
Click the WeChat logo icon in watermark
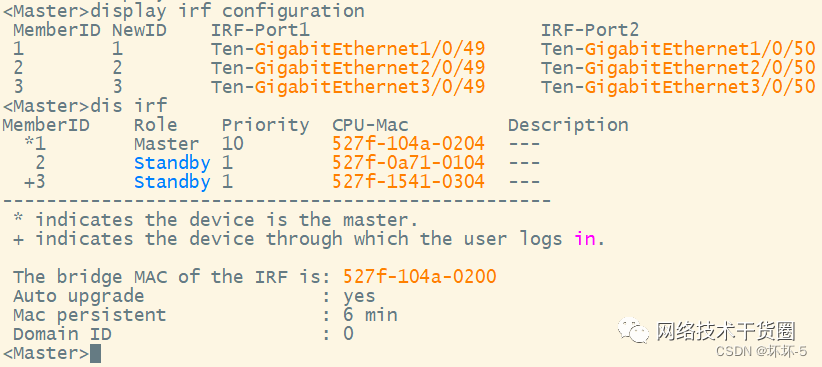coord(634,330)
